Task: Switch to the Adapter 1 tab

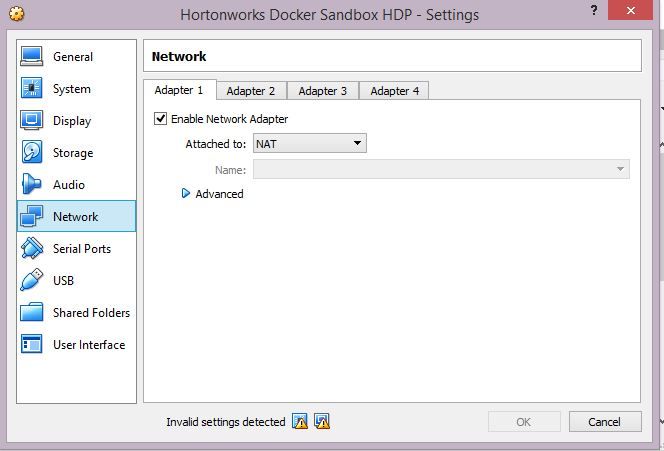Action: coord(179,90)
